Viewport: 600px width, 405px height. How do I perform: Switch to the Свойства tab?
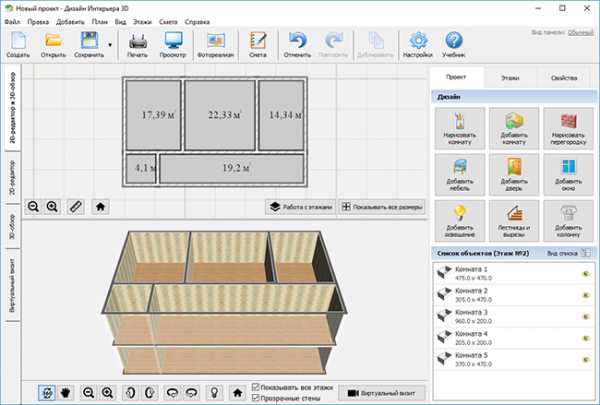[x=564, y=78]
